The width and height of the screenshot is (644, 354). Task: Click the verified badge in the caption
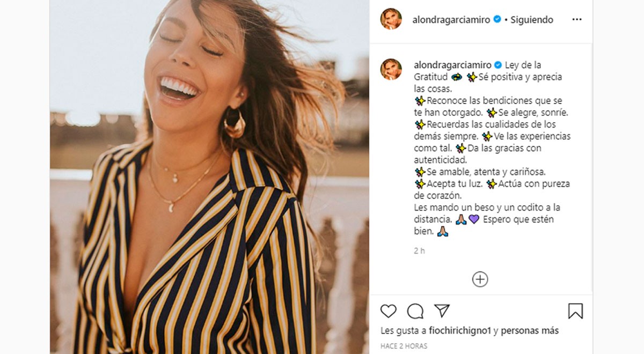pyautogui.click(x=497, y=65)
